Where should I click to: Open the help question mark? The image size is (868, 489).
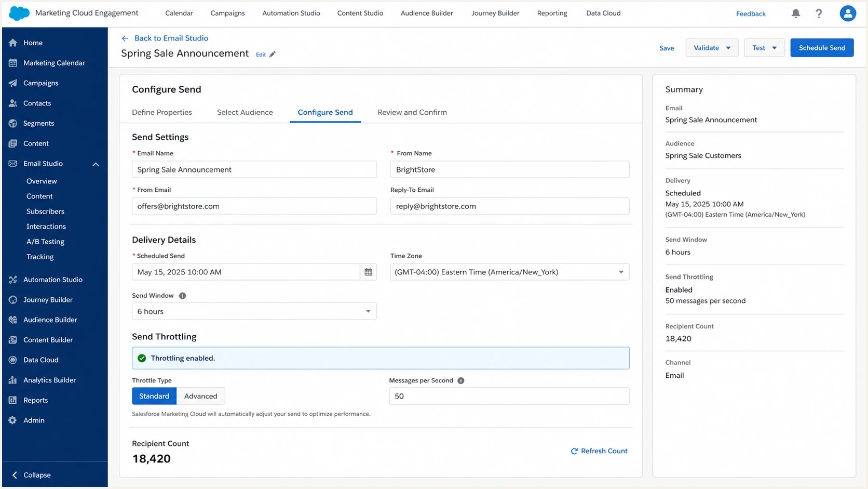coord(819,14)
